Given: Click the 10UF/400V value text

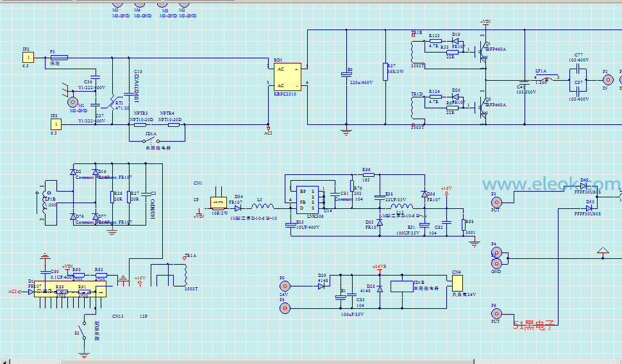Looking at the screenshot, I should tap(308, 227).
